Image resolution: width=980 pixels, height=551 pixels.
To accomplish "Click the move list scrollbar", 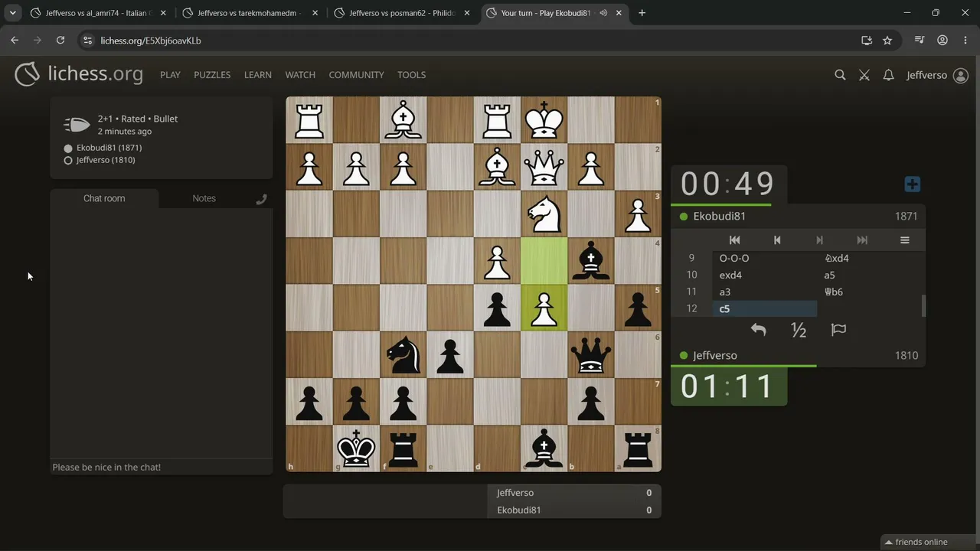I will pyautogui.click(x=923, y=306).
